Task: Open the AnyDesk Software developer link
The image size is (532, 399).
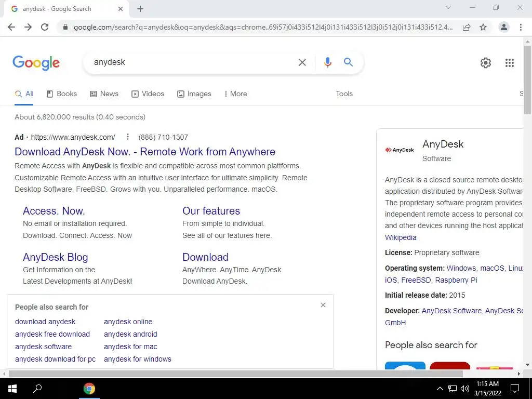Action: pos(451,311)
